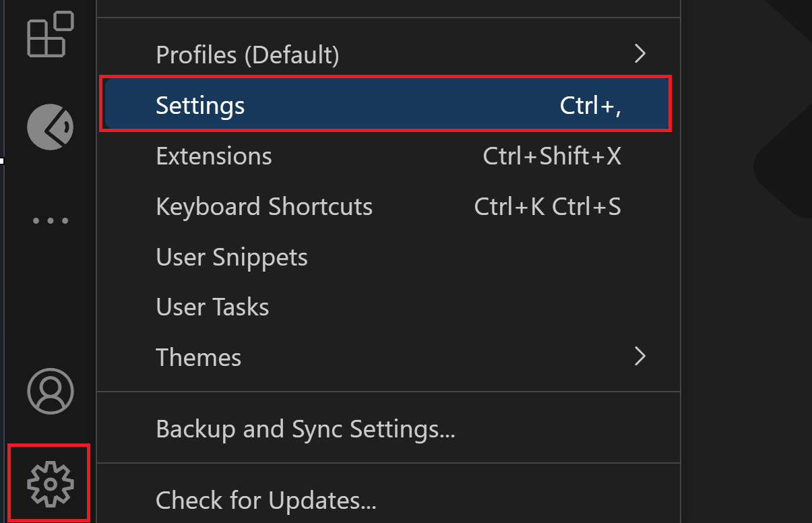Image resolution: width=812 pixels, height=523 pixels.
Task: Click the round pie-shaped extension icon
Action: pyautogui.click(x=50, y=126)
